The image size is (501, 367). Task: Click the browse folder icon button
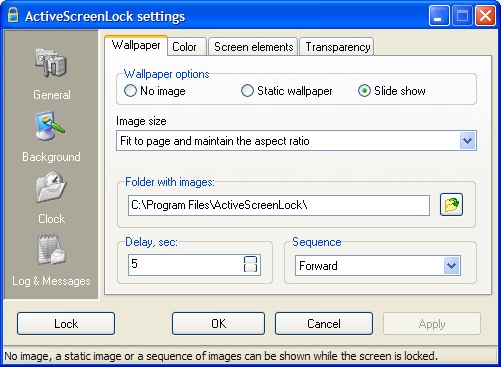coord(451,204)
